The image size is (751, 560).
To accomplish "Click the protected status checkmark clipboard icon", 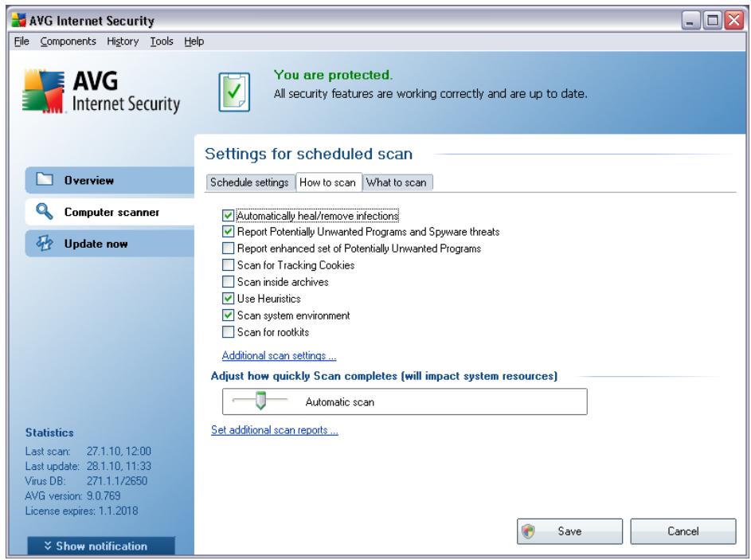I will [x=234, y=92].
